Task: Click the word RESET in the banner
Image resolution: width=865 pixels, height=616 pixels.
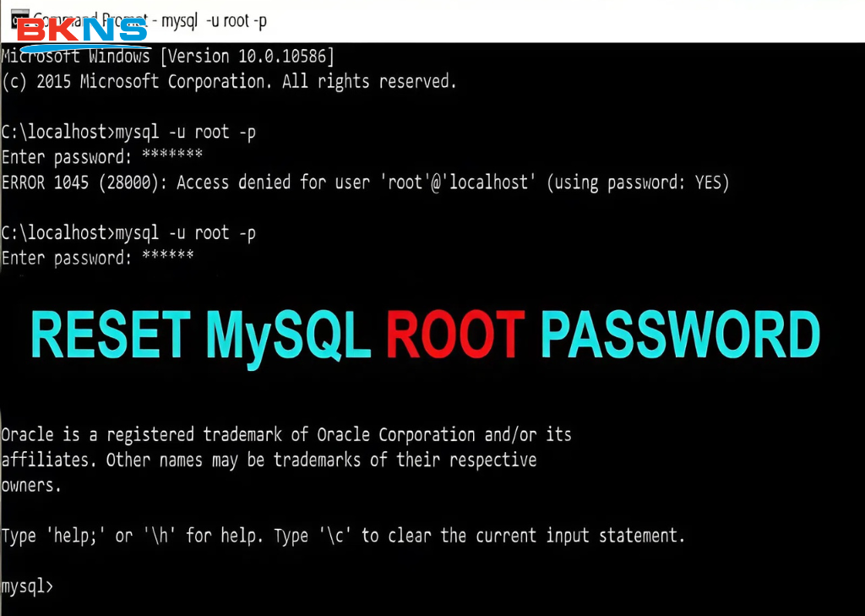Action: [111, 335]
